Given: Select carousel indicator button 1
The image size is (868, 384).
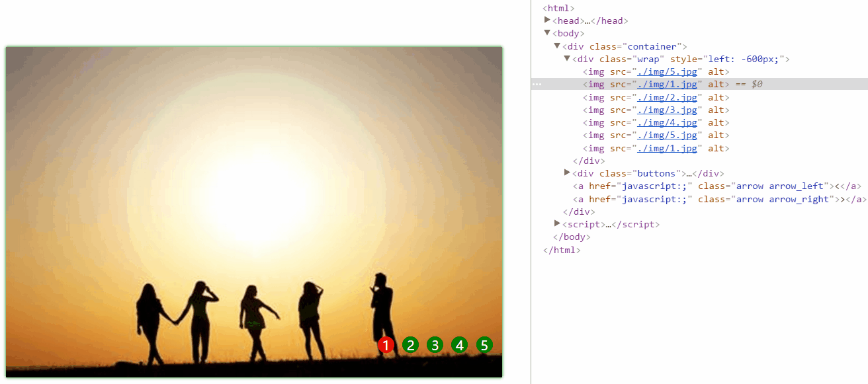Looking at the screenshot, I should tap(386, 345).
